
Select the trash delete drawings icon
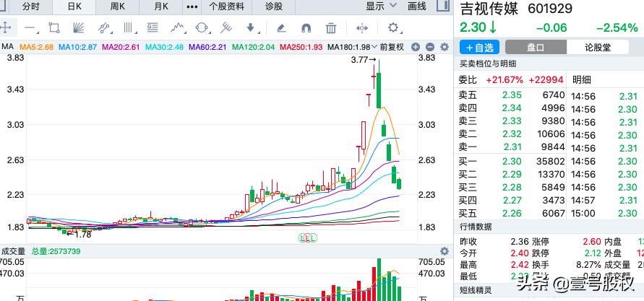(x=330, y=29)
